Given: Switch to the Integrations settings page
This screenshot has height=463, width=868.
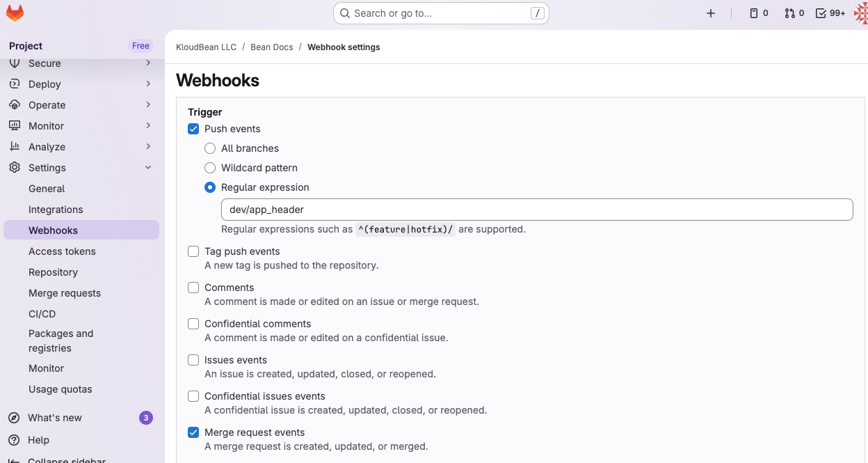Looking at the screenshot, I should [56, 209].
